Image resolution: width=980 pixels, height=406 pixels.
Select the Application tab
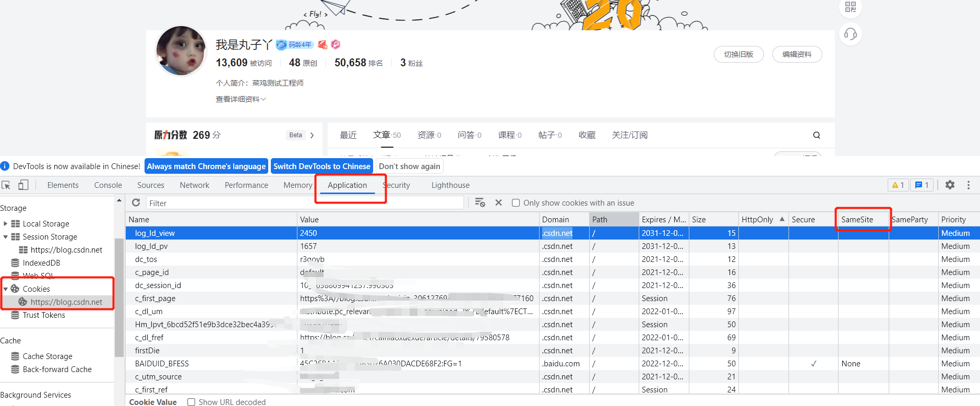(x=348, y=185)
